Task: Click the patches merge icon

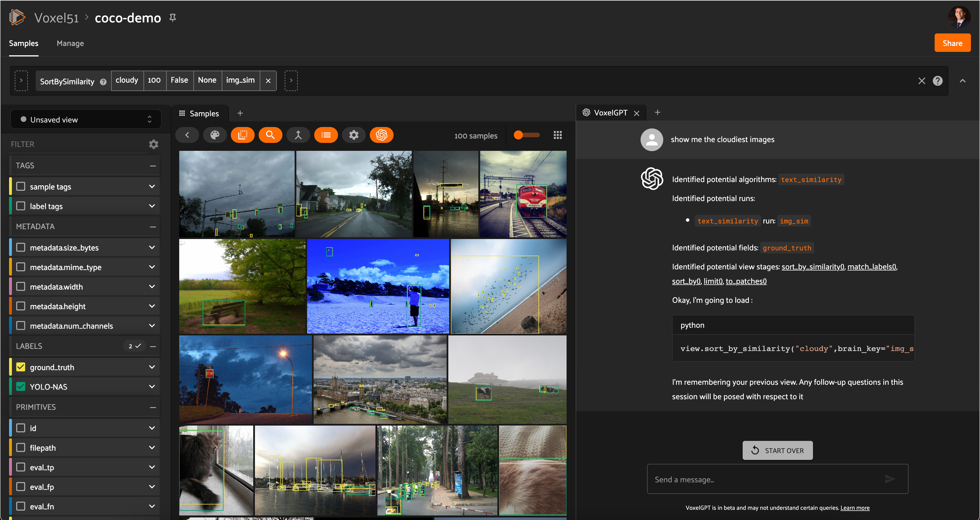Action: click(298, 135)
